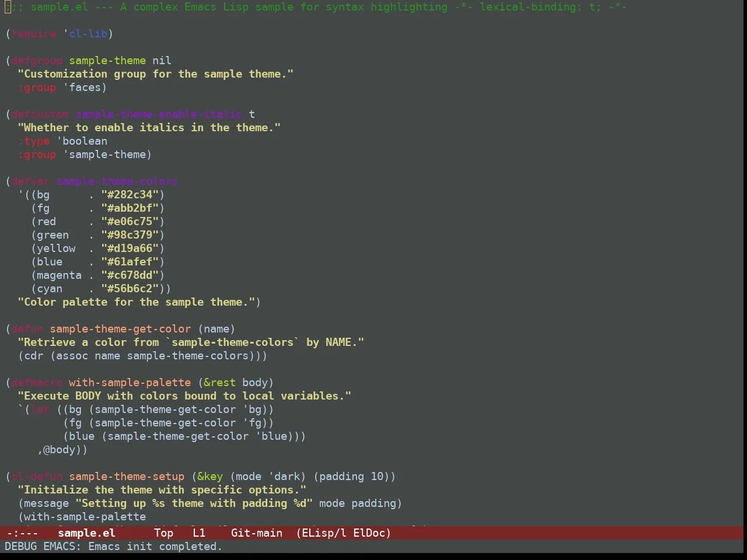747x560 pixels.
Task: Click the (yellow key in the color alist
Action: coord(53,249)
